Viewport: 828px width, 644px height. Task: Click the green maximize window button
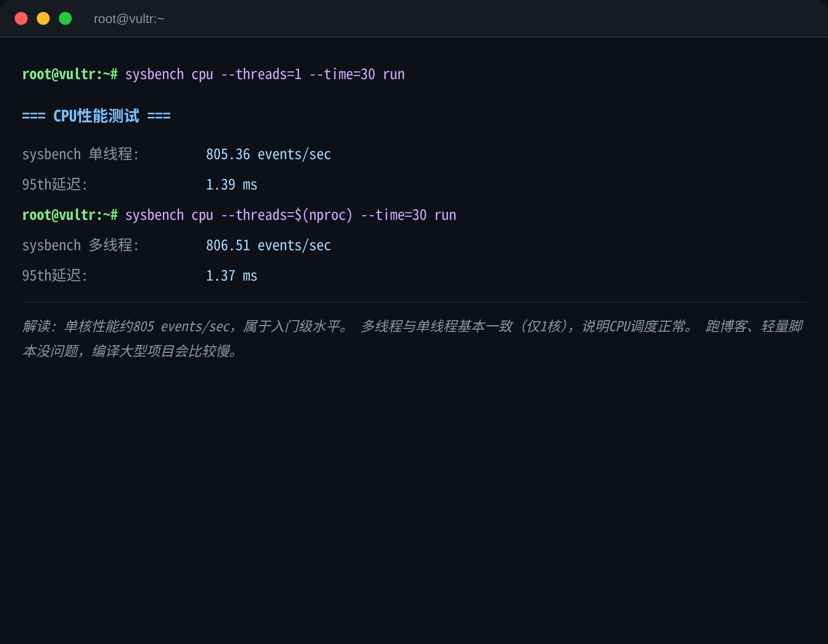(x=65, y=18)
